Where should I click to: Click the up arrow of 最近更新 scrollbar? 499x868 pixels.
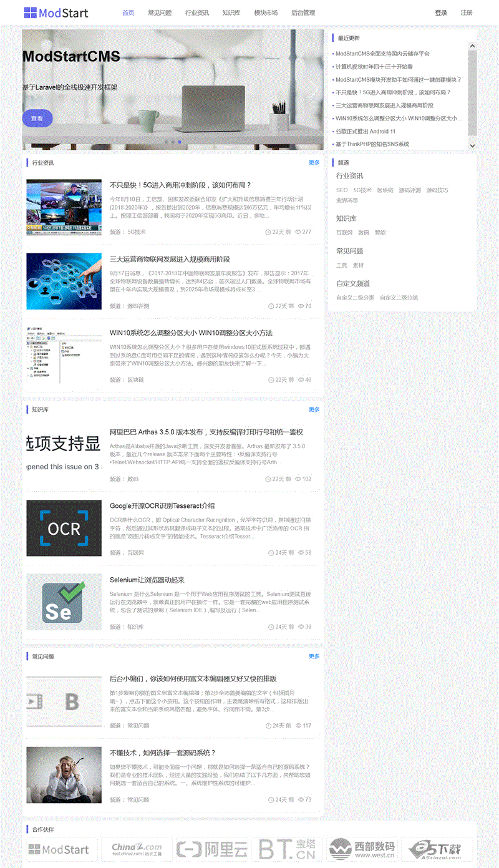pyautogui.click(x=472, y=46)
